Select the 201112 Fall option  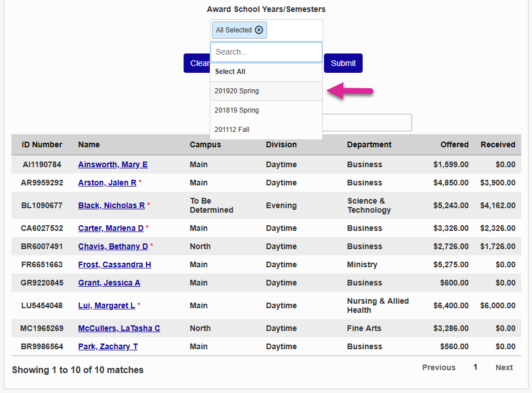(267, 129)
